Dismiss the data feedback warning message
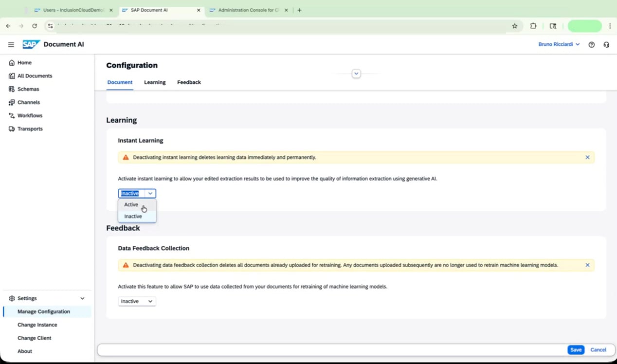 [x=587, y=265]
